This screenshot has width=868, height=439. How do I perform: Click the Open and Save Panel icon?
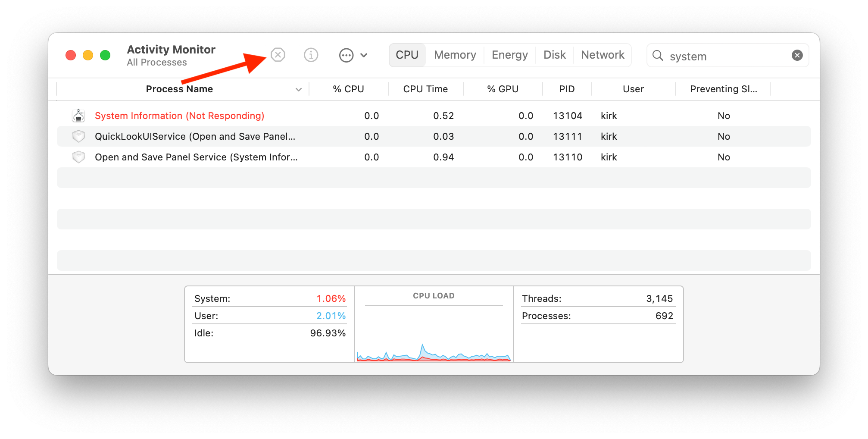click(x=78, y=157)
